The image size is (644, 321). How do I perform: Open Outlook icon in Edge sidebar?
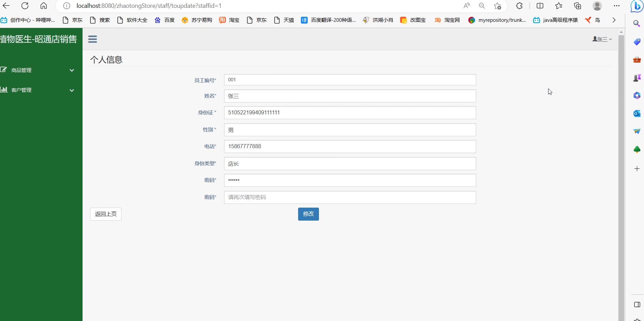click(x=637, y=113)
